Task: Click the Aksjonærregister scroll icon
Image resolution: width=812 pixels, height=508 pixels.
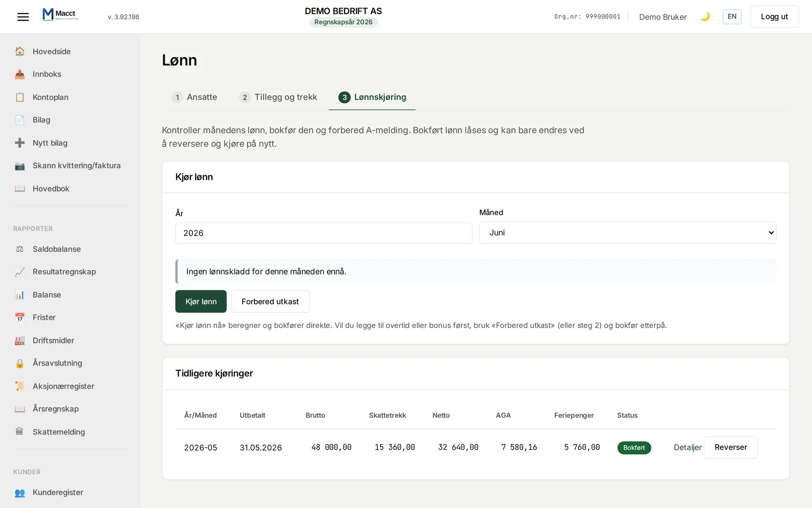Action: click(x=20, y=386)
